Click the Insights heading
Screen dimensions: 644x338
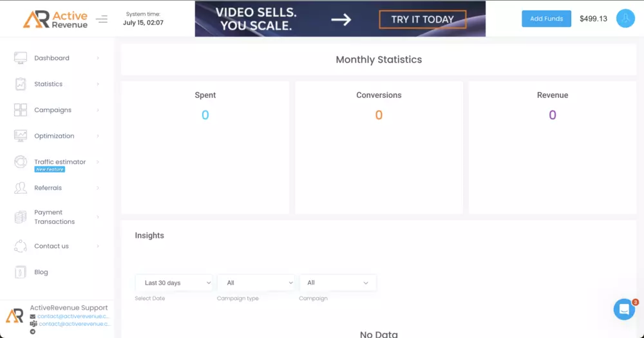tap(149, 236)
